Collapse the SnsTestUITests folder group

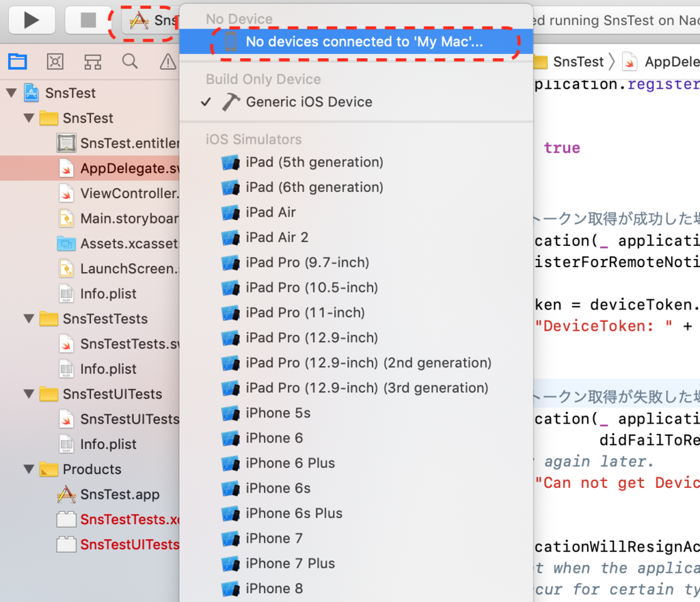pyautogui.click(x=29, y=394)
